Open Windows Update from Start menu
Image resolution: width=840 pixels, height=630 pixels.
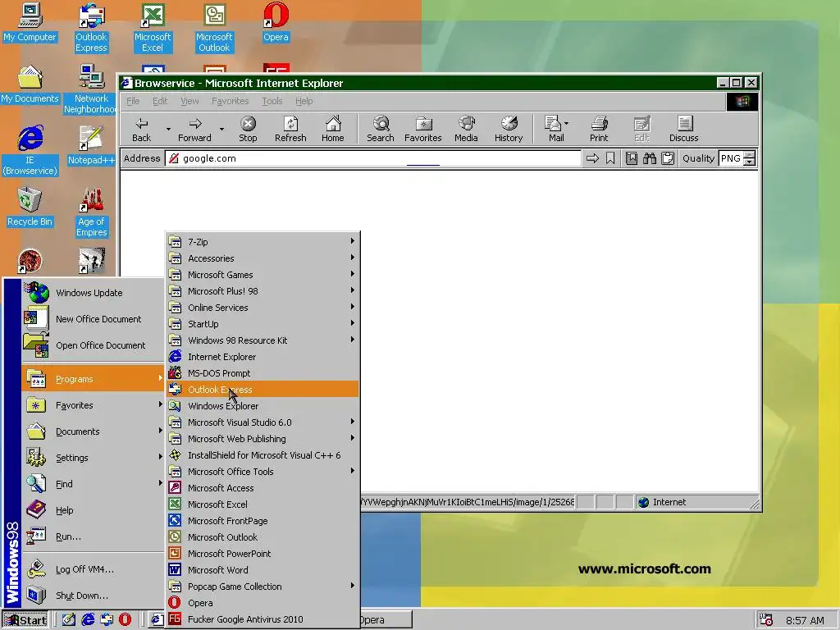(x=93, y=293)
